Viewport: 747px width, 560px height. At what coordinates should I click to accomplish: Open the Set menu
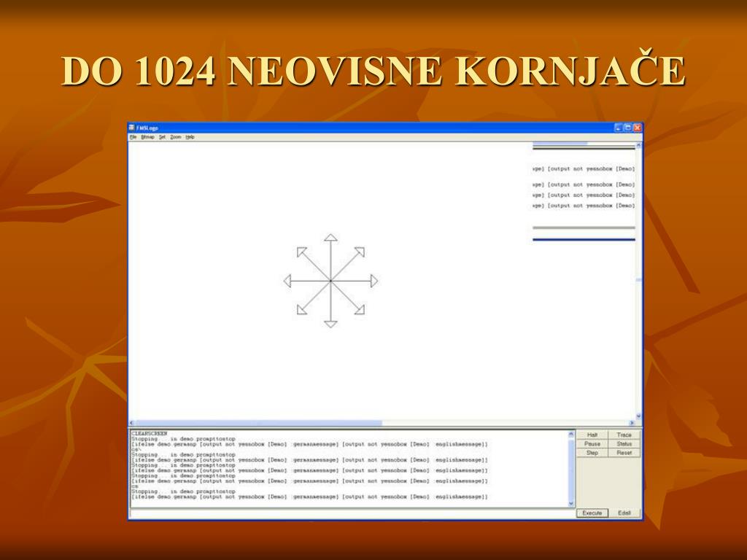(162, 137)
